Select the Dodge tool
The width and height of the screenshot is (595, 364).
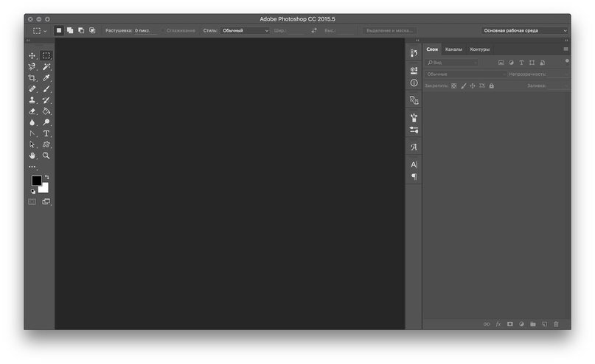point(46,122)
